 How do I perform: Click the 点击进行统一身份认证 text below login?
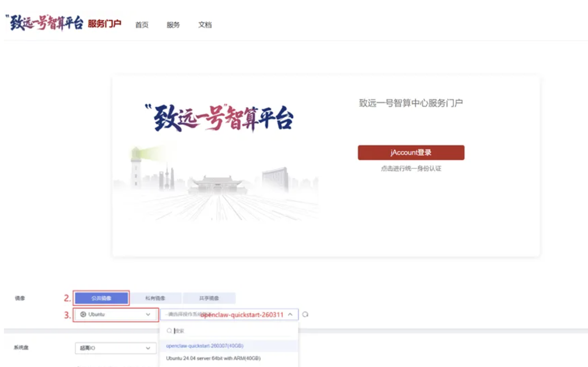pyautogui.click(x=411, y=169)
